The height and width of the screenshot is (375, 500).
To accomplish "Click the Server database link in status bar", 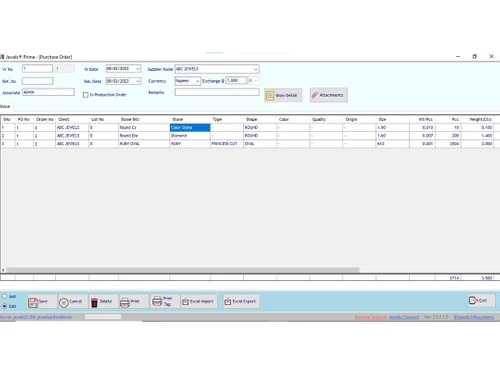I will (36, 317).
